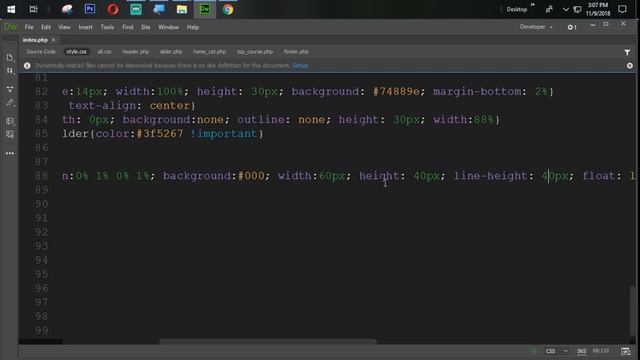Click color value #74889e on line 82
Viewport: 640px width, 360px height.
pos(396,91)
